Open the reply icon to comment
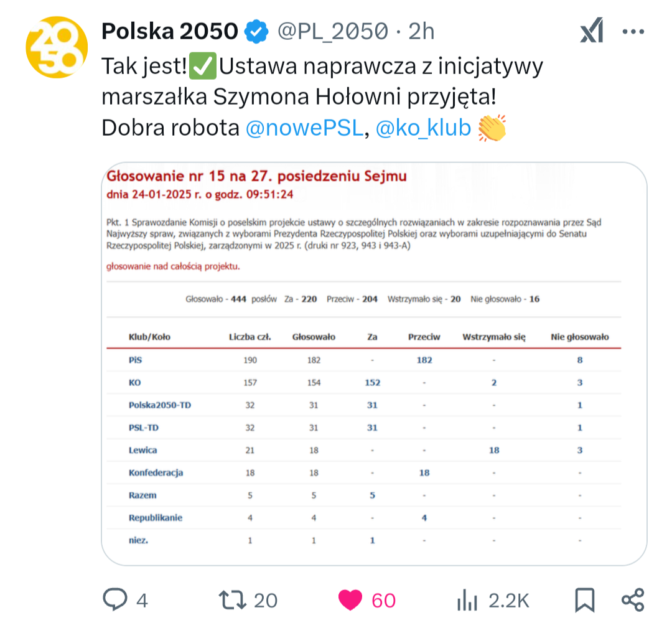The width and height of the screenshot is (672, 633). 115,600
